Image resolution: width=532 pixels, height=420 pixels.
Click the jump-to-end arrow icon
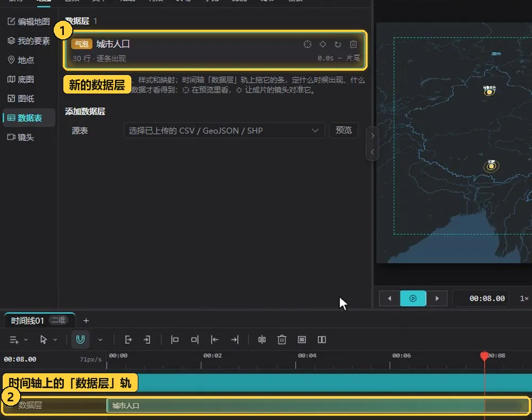tap(235, 340)
